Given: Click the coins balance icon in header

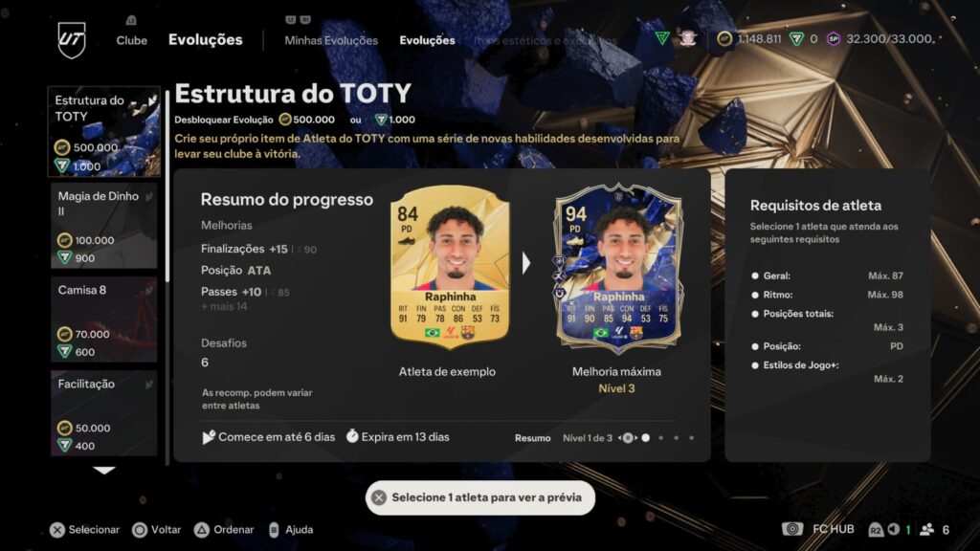Looking at the screenshot, I should 724,39.
